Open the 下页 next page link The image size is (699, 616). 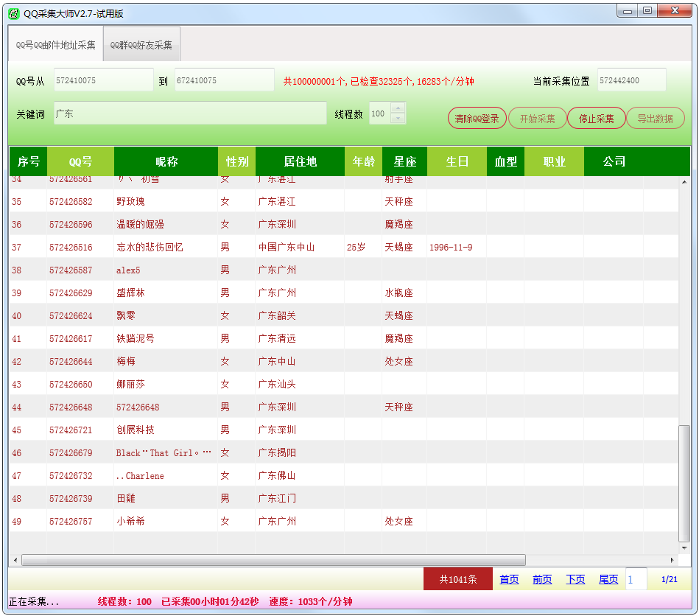click(x=575, y=579)
